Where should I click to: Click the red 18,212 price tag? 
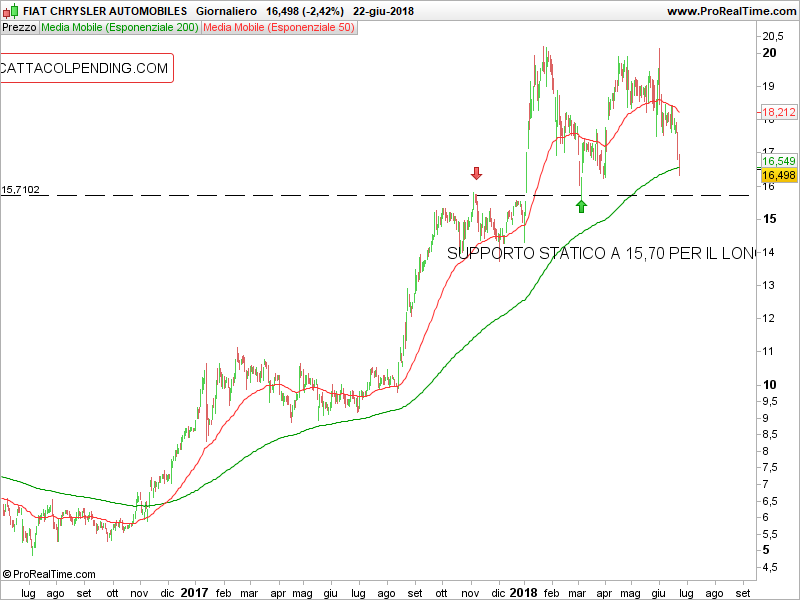[x=778, y=113]
